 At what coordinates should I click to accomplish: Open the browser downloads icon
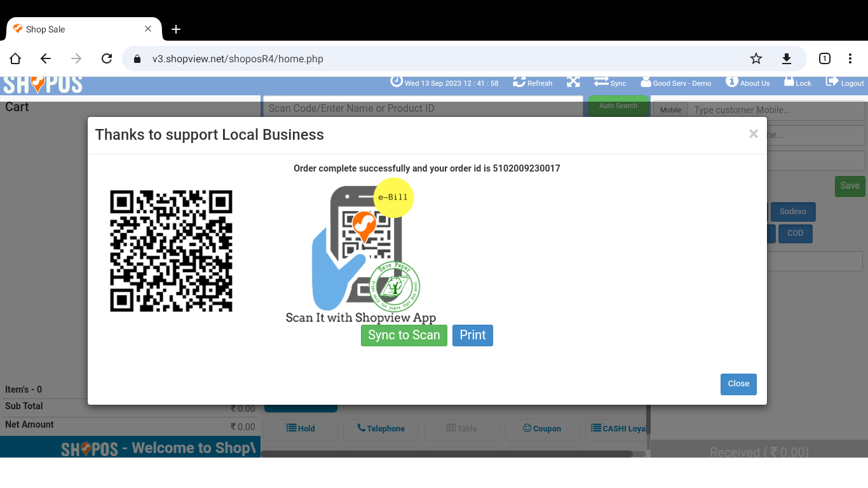[786, 58]
